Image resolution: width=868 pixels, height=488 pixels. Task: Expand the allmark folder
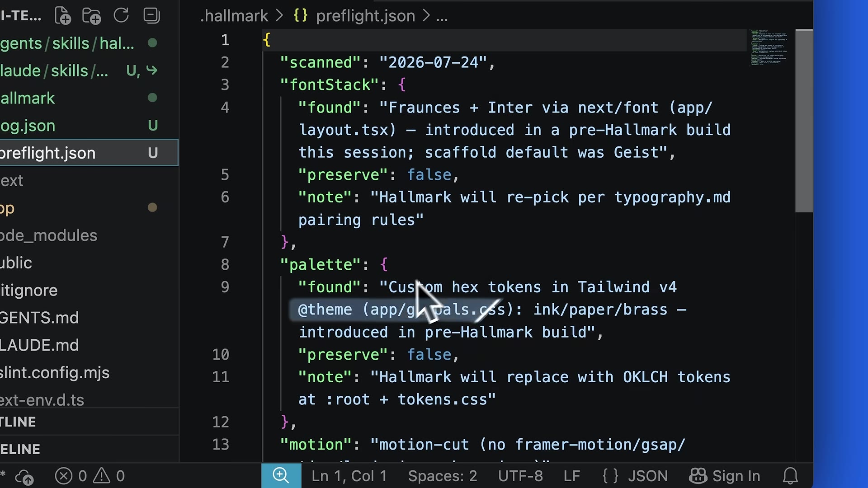pyautogui.click(x=89, y=98)
